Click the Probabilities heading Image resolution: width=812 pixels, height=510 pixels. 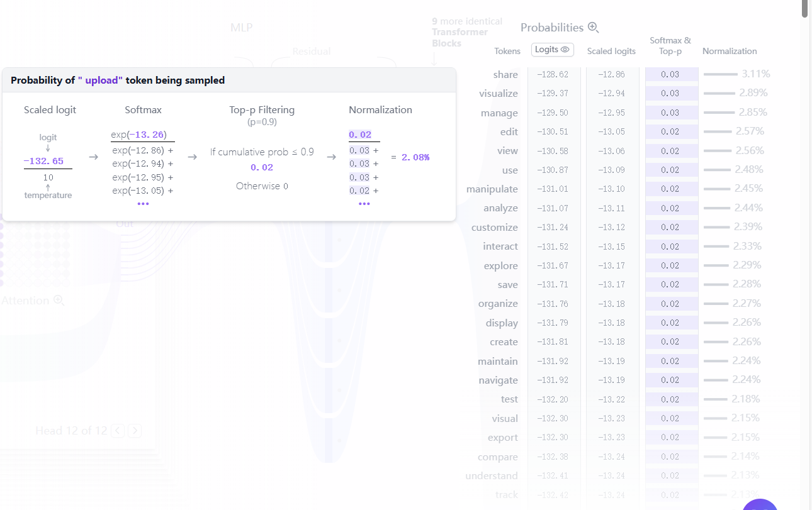(552, 28)
